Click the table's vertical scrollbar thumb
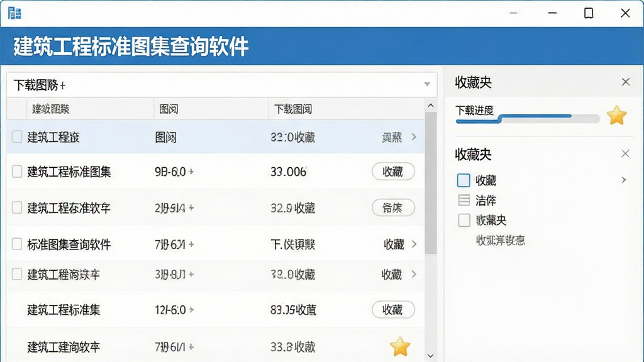The image size is (644, 362). click(430, 183)
